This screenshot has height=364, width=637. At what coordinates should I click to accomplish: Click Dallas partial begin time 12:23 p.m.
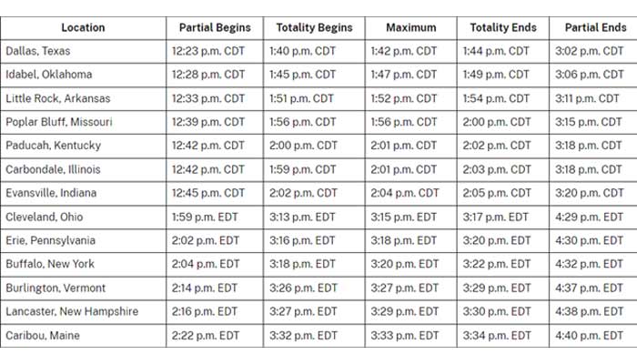pos(208,51)
